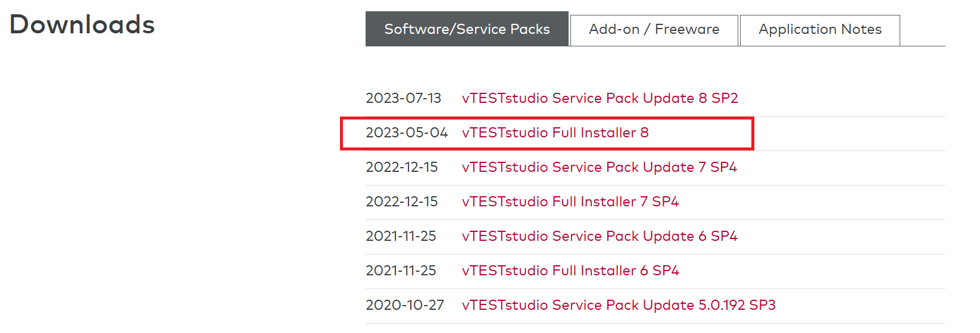980x333 pixels.
Task: Switch to the Add-on / Freeware tab
Action: point(654,29)
